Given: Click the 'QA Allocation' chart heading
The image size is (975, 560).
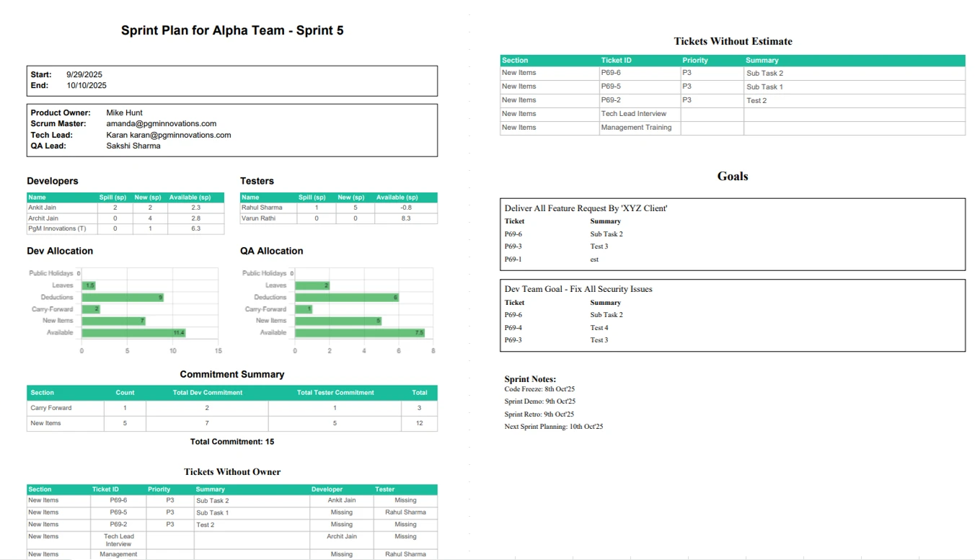Looking at the screenshot, I should coord(272,251).
